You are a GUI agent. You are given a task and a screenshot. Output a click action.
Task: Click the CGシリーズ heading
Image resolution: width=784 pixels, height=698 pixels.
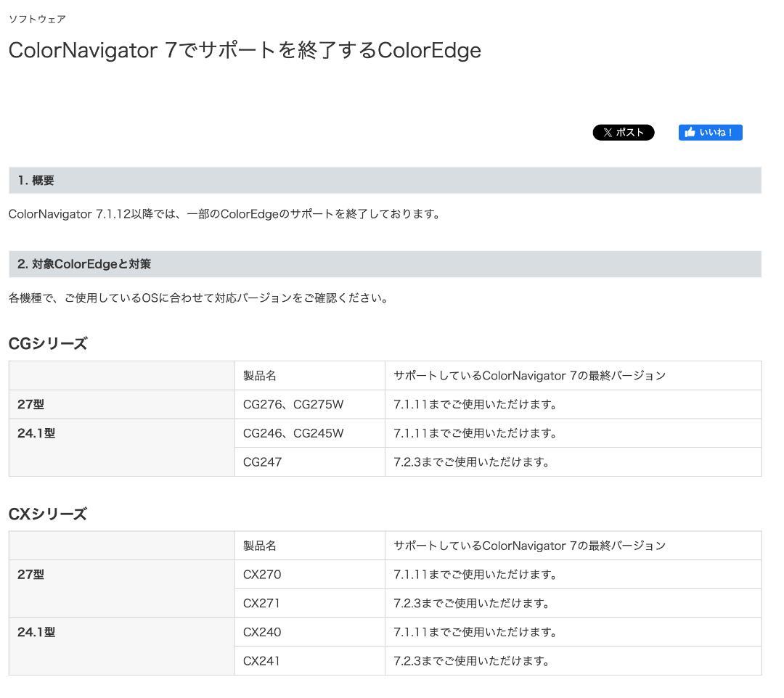click(46, 343)
